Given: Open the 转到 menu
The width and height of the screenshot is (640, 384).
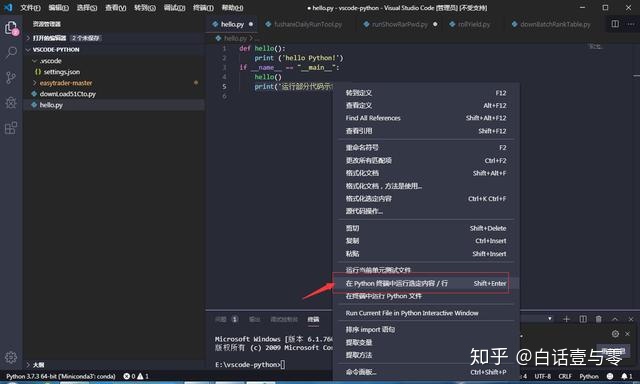Looking at the screenshot, I should click(145, 8).
